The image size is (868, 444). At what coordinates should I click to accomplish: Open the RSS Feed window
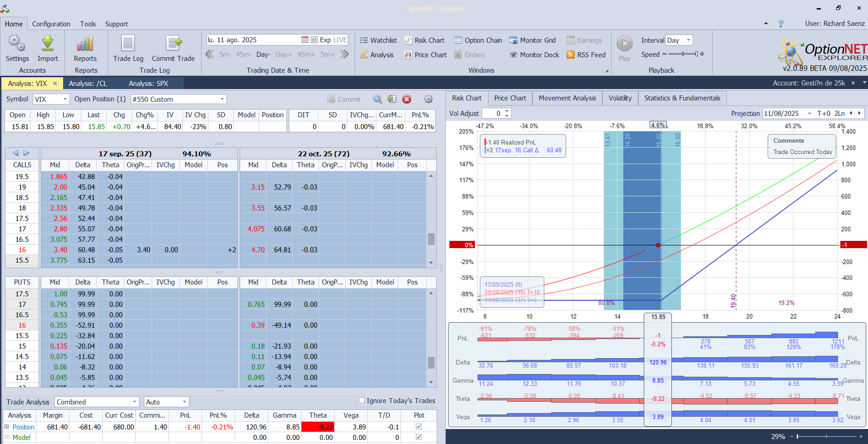point(586,55)
